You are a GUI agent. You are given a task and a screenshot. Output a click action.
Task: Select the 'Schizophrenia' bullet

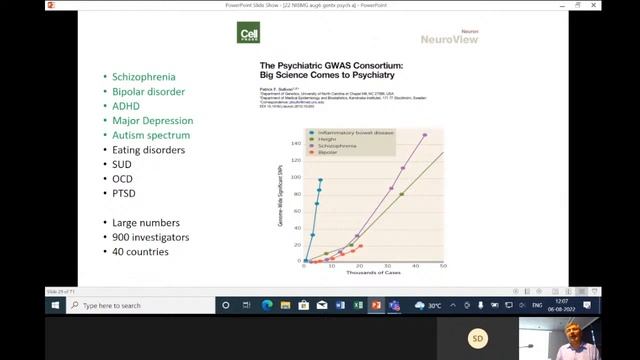pyautogui.click(x=144, y=77)
